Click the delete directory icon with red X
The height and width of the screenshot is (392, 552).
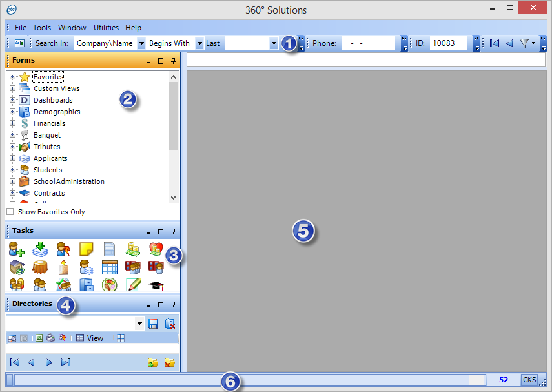170,324
